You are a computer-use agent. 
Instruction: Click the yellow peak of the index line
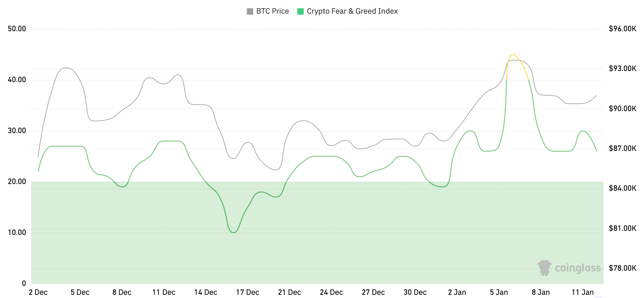point(512,55)
